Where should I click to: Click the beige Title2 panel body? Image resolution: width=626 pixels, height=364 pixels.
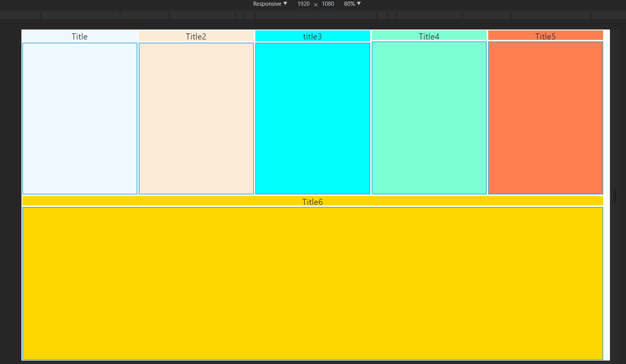[196, 118]
